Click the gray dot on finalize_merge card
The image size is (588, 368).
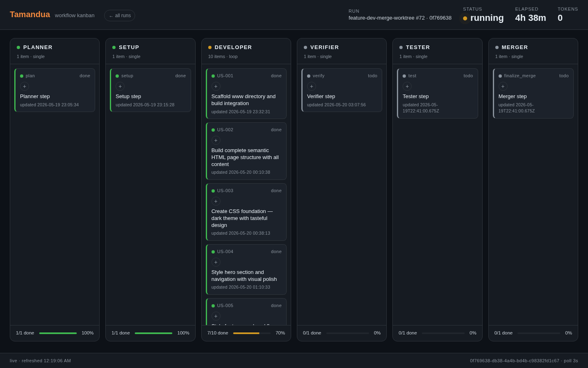point(500,76)
